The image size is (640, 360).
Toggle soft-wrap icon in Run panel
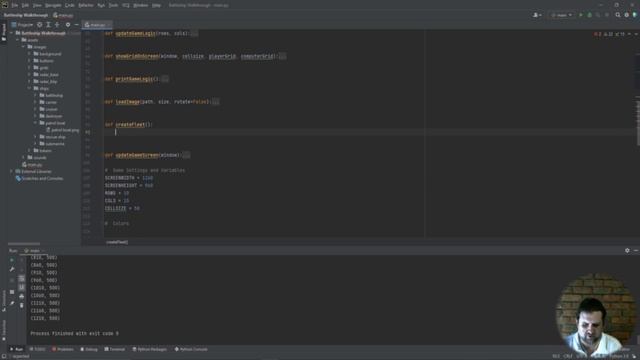[x=22, y=279]
